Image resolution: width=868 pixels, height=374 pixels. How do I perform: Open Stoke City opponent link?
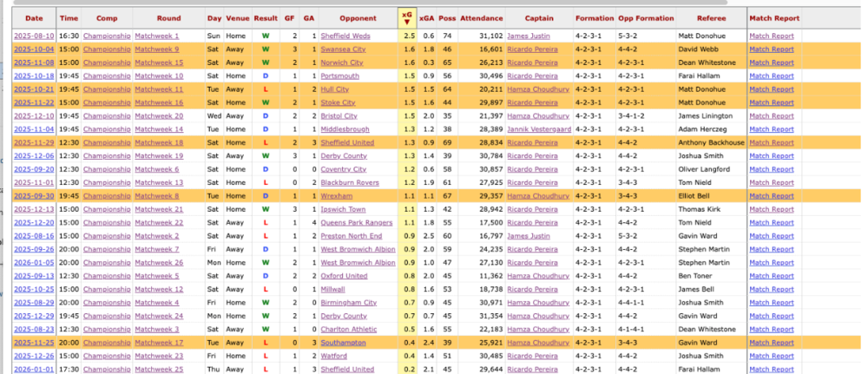click(339, 102)
